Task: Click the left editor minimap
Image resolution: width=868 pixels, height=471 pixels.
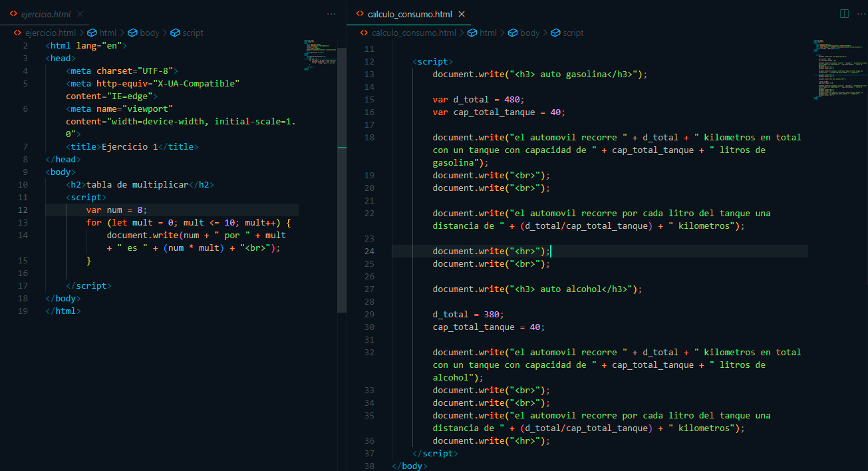Action: pos(321,55)
